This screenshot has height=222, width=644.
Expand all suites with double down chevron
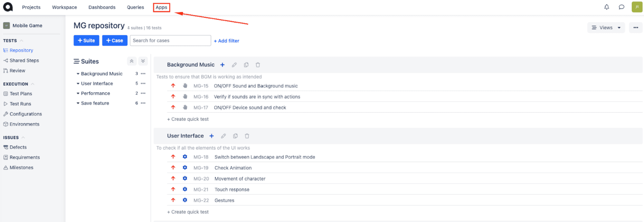point(143,61)
